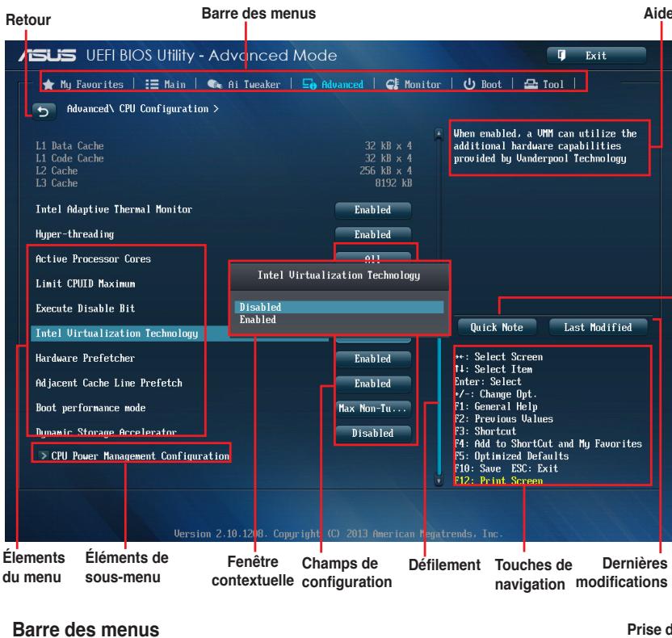Open the Boot performance mode dropdown
Screen dimensions: 672x638
(373, 409)
